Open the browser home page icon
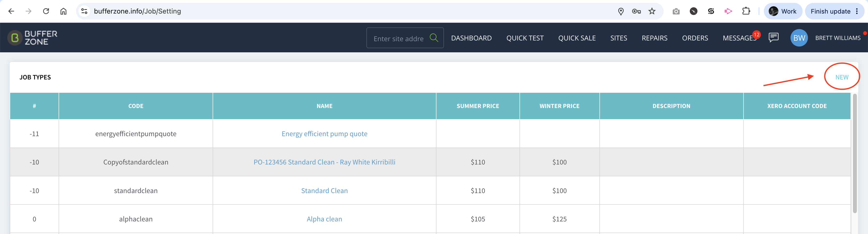The image size is (868, 234). [x=63, y=11]
